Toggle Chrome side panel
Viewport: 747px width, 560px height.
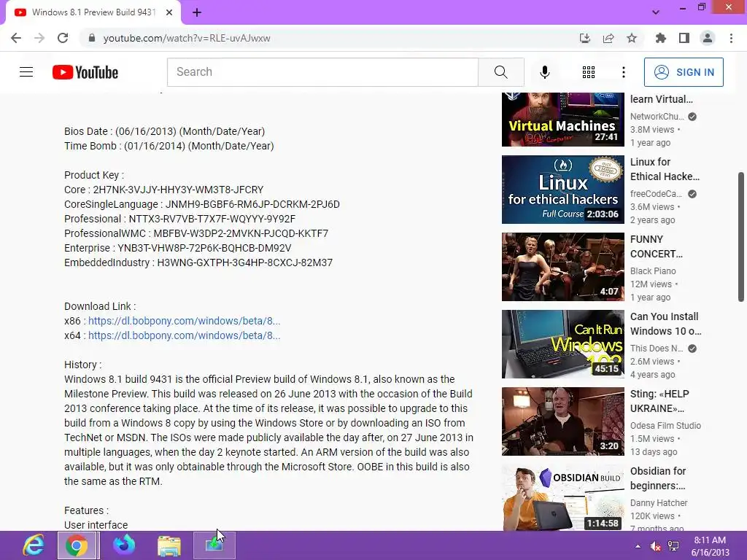tap(684, 38)
